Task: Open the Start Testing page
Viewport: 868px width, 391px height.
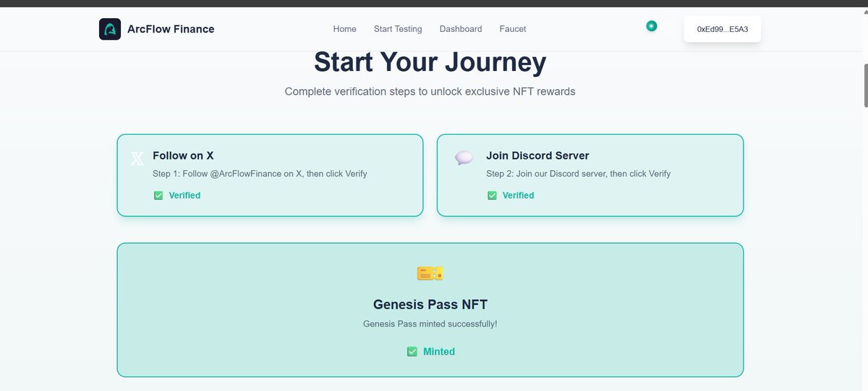Action: coord(398,29)
